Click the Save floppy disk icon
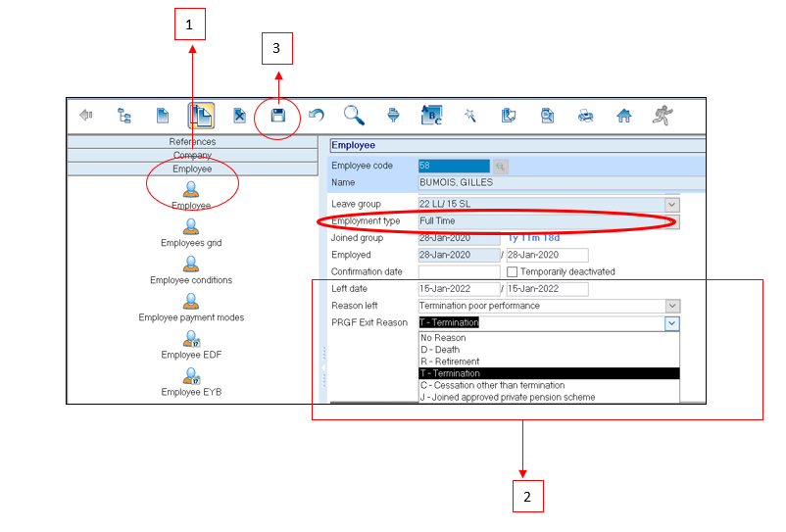This screenshot has width=786, height=532. [x=278, y=115]
